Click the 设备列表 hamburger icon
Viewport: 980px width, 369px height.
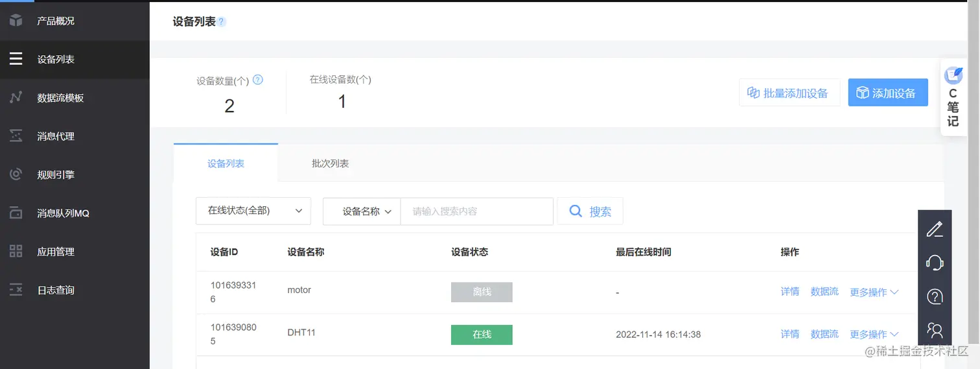[16, 59]
